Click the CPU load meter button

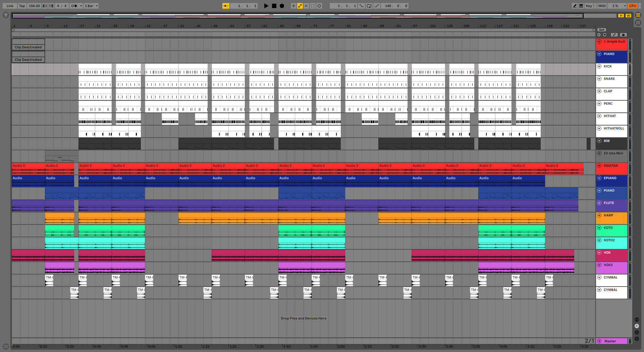tap(633, 6)
